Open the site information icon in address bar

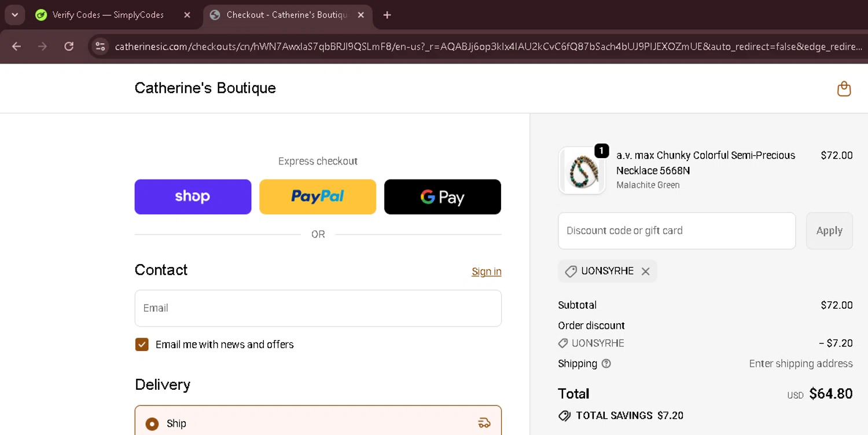100,46
